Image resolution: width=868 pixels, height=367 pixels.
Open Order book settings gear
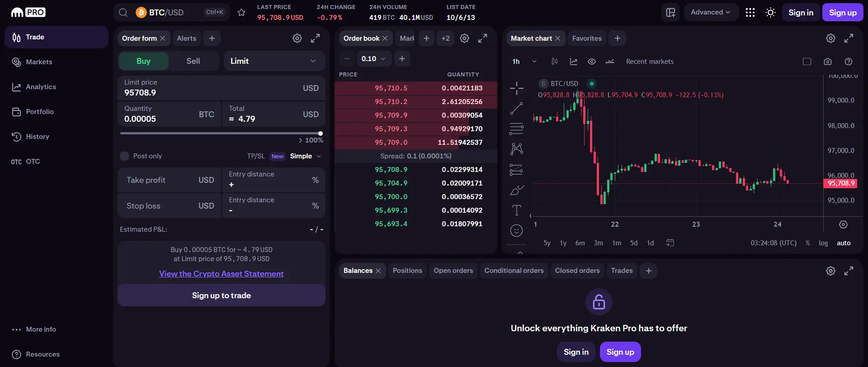coord(464,38)
